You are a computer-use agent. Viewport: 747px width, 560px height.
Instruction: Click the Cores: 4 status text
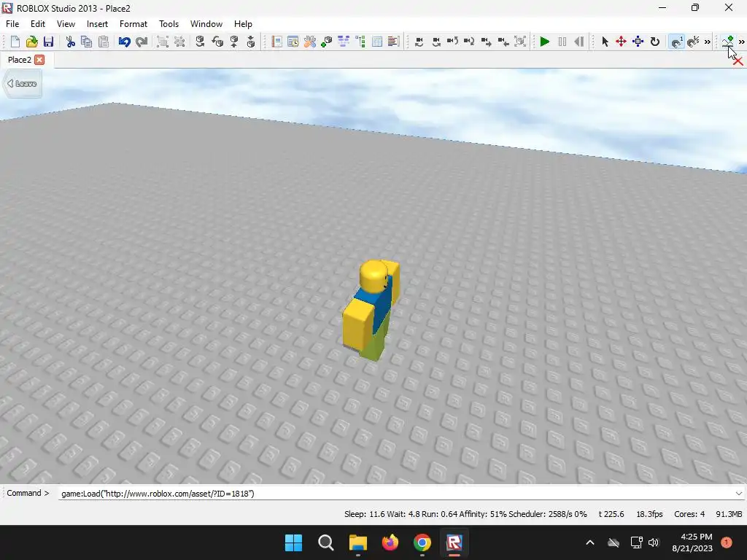pos(689,514)
